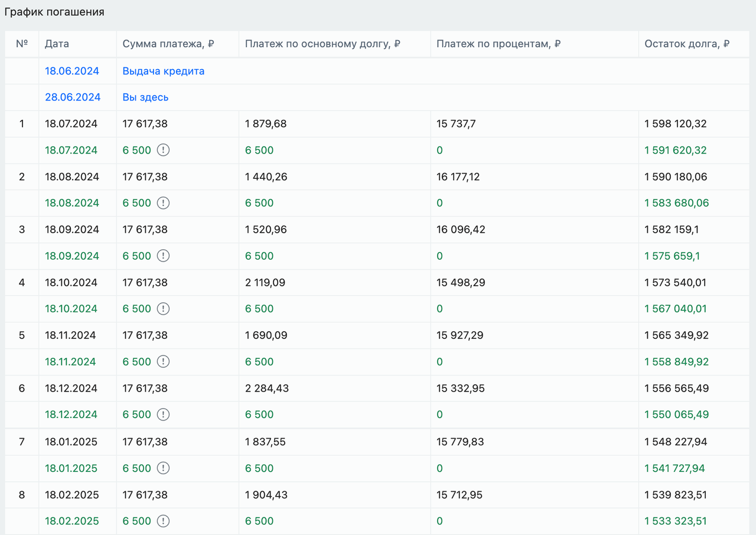Click row number 3 in the table

coord(22,229)
